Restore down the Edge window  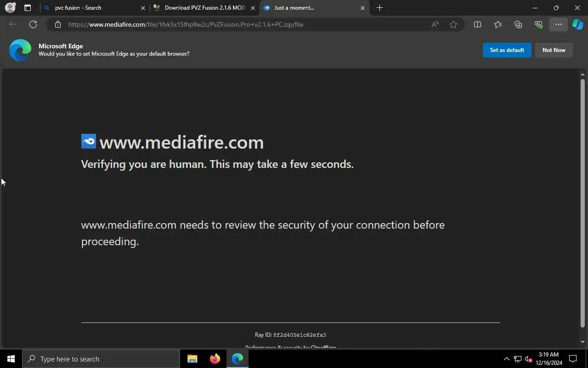pos(556,8)
